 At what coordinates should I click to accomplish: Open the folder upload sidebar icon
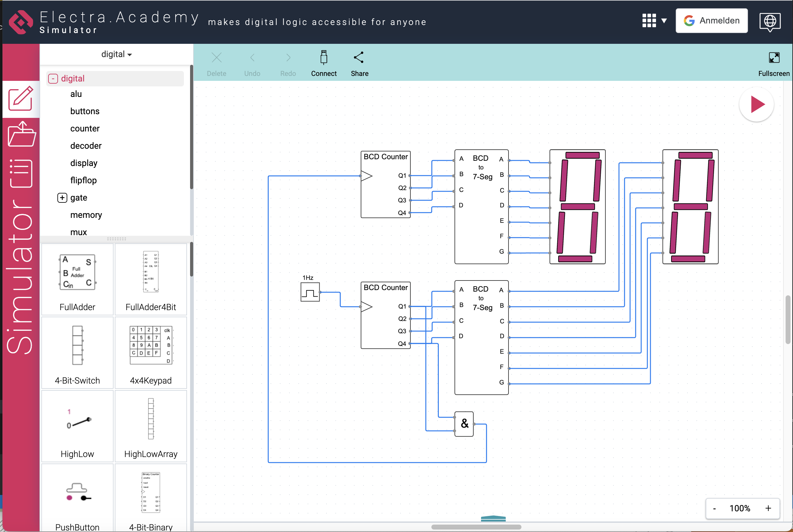click(21, 135)
